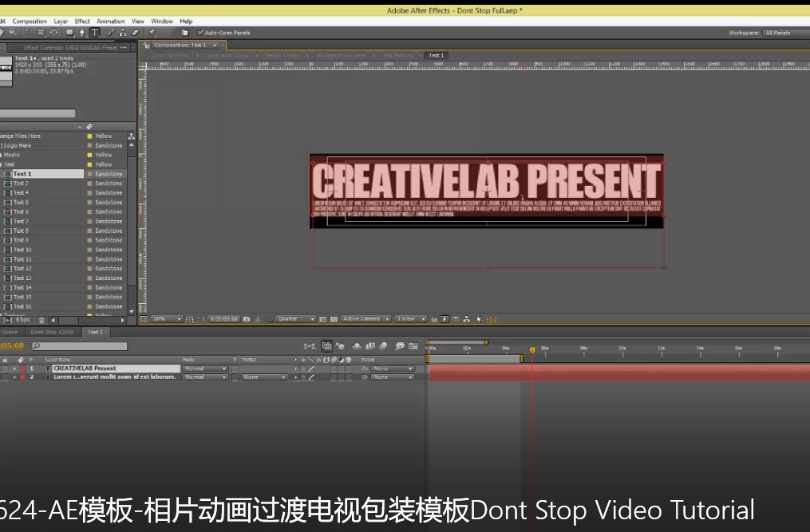The height and width of the screenshot is (532, 810).
Task: Toggle the mask and shape path visibility icon
Action: tap(201, 319)
